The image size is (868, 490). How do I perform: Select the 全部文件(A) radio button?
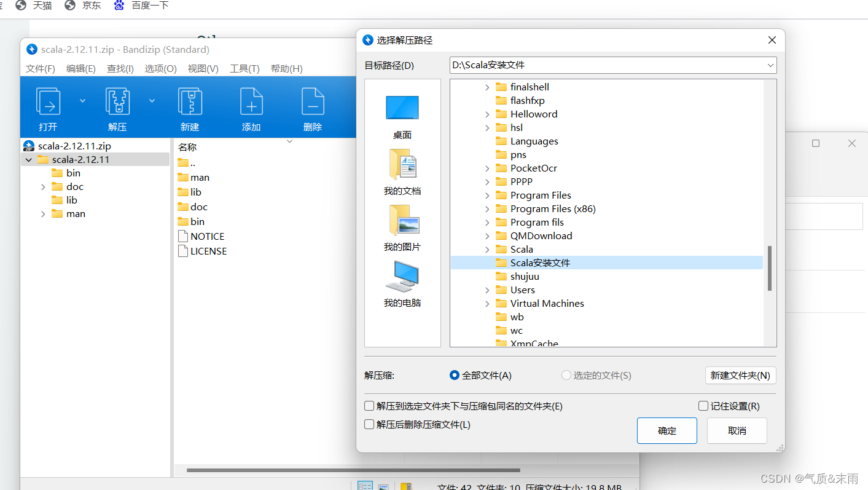455,375
